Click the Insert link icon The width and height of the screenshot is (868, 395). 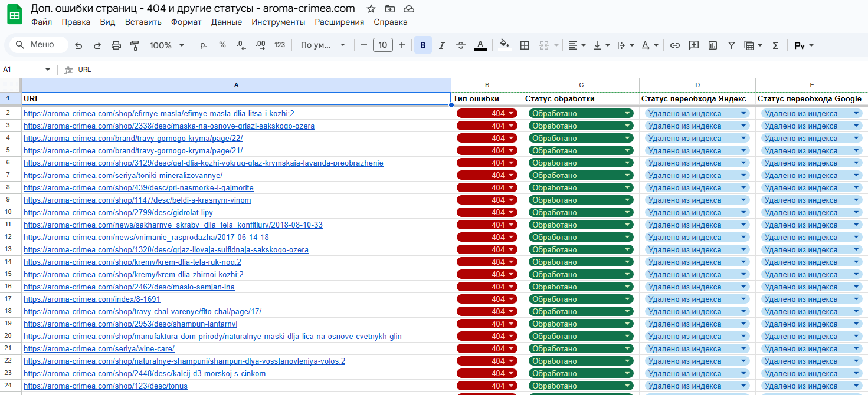(675, 45)
